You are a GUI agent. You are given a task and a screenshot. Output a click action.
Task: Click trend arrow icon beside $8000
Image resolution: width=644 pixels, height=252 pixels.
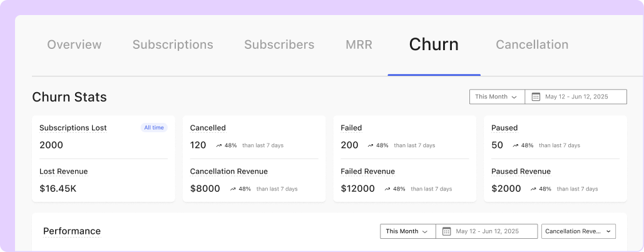click(x=233, y=189)
